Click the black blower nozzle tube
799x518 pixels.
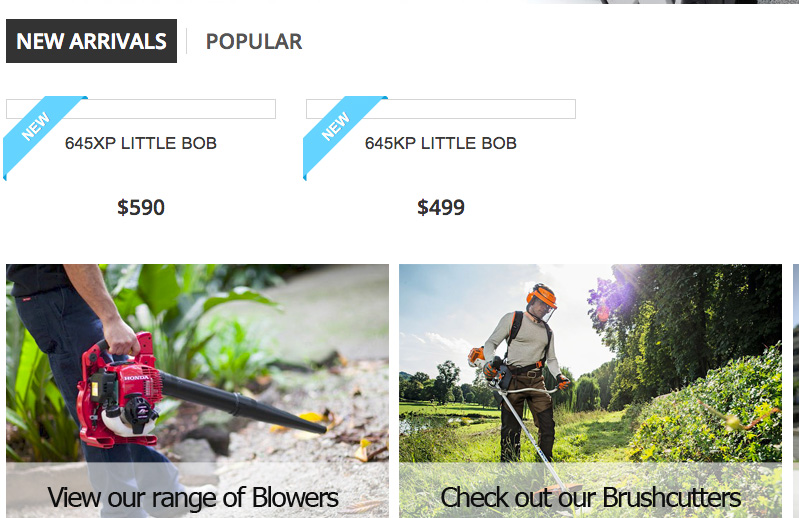point(244,402)
